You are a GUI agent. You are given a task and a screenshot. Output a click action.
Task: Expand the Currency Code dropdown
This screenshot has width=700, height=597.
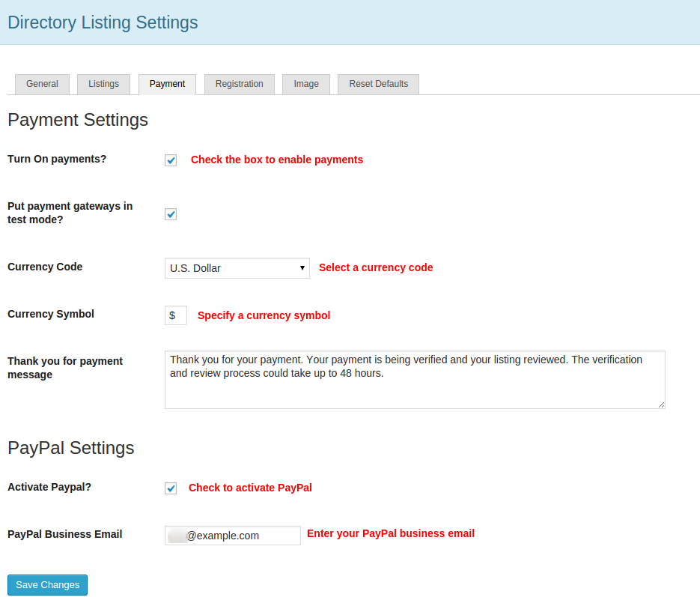coord(237,268)
